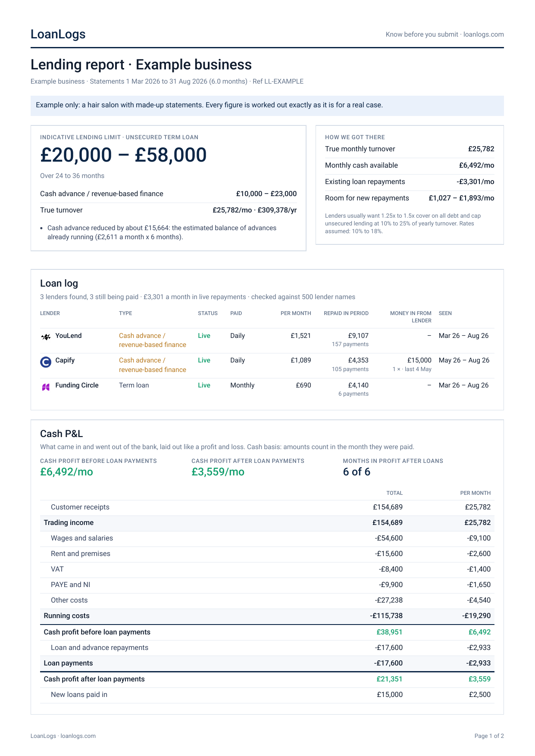Select the Room for new repayments range

461,198
